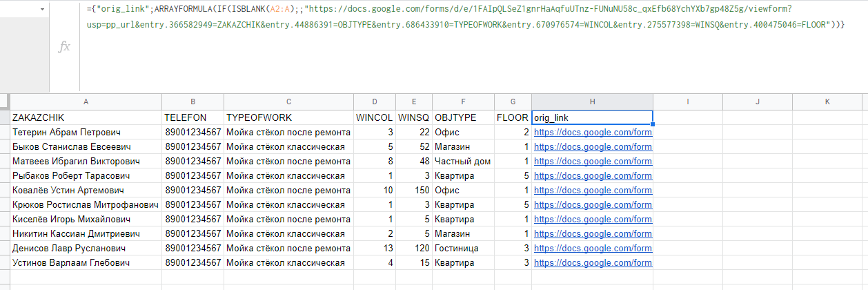Viewport: 868px width, 290px height.
Task: Open the name box dropdown arrow
Action: tap(43, 10)
